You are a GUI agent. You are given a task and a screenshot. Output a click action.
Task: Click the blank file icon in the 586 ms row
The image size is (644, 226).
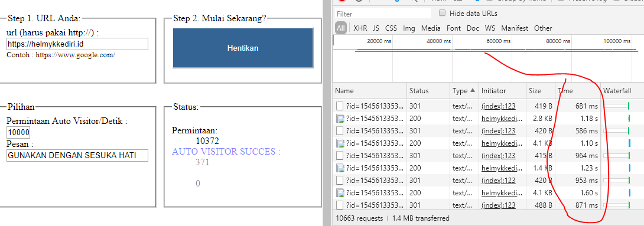click(x=340, y=131)
